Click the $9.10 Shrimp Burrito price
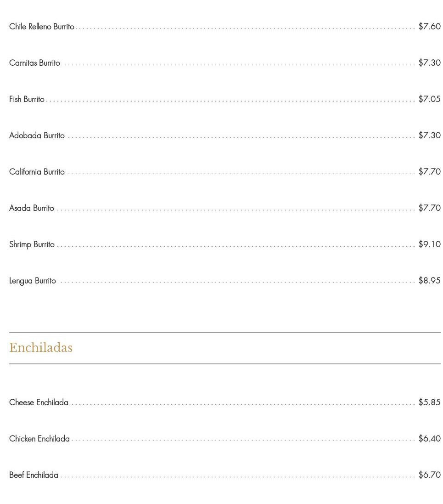Screen dimensions: 443x504 pyautogui.click(x=429, y=244)
